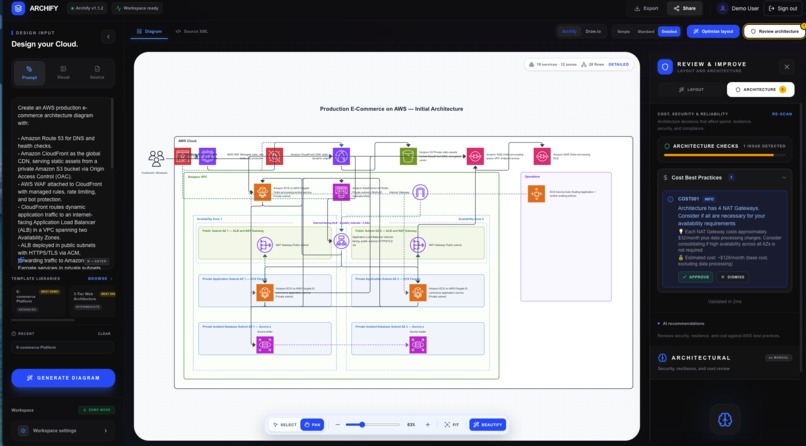Dismiss the COST001 recommendation
Screen dimensions: 806x446
coord(732,277)
